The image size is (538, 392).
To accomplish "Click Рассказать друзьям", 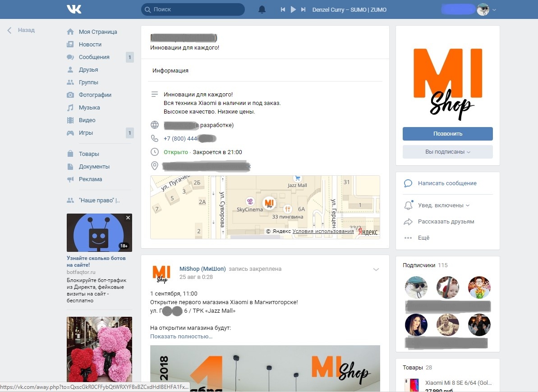I will click(446, 222).
